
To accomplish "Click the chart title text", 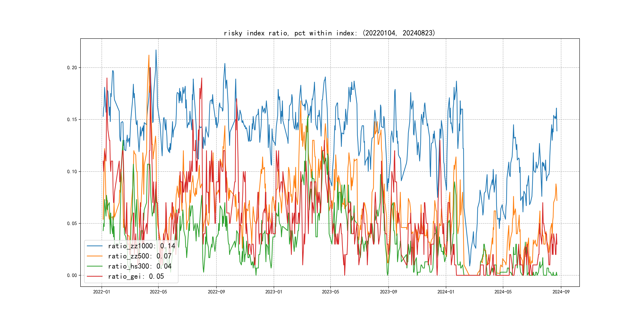I will 330,33.
